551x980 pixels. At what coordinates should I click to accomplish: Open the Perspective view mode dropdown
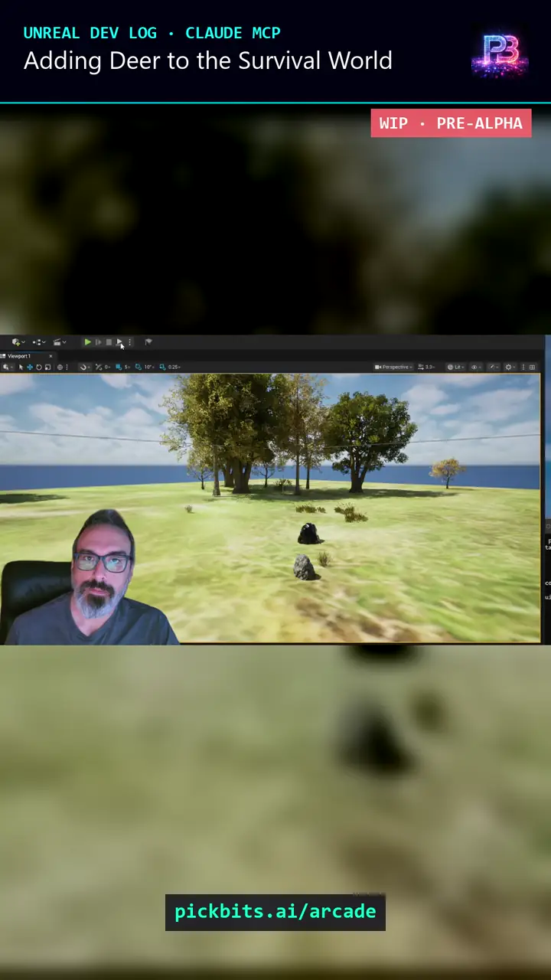coord(393,367)
